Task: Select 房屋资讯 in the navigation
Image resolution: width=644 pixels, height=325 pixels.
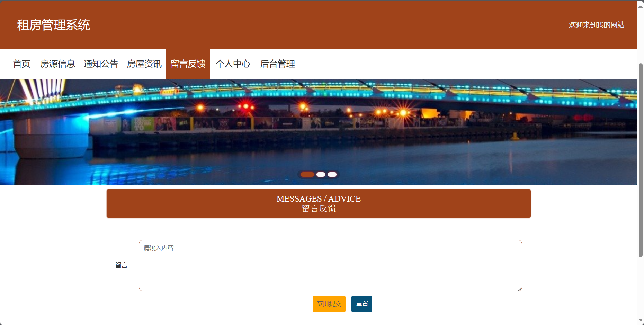Action: click(x=144, y=64)
